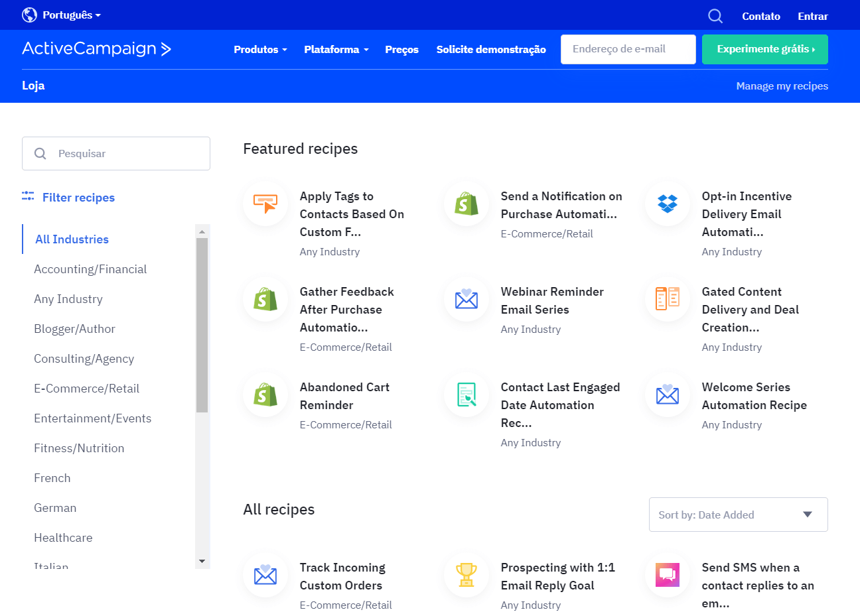The height and width of the screenshot is (616, 860).
Task: Open the Sort by: Date Added dropdown
Action: (738, 515)
